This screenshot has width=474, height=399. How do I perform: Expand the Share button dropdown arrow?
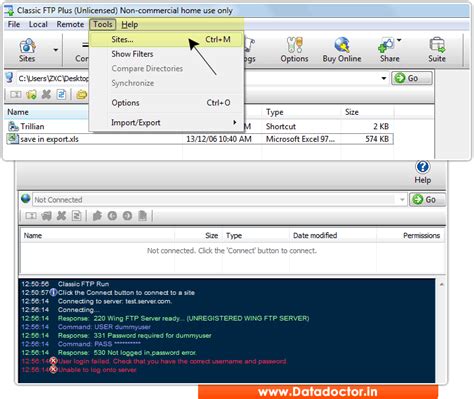click(399, 40)
